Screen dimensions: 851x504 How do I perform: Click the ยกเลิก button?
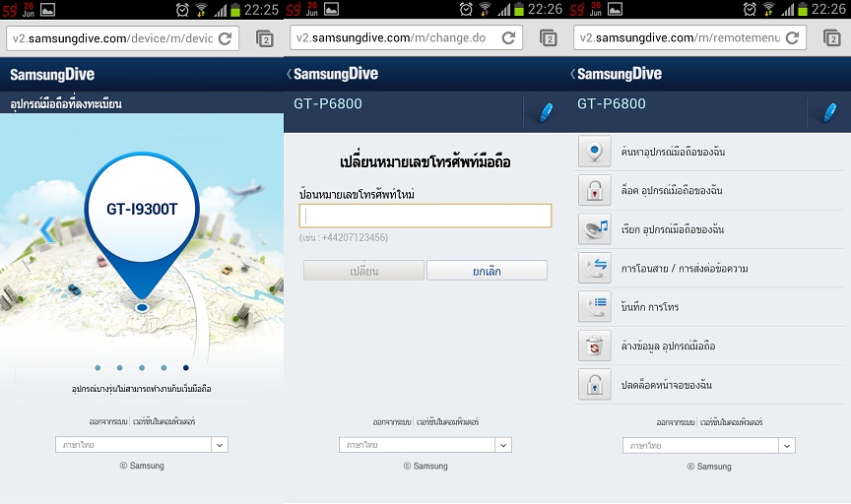click(x=487, y=270)
